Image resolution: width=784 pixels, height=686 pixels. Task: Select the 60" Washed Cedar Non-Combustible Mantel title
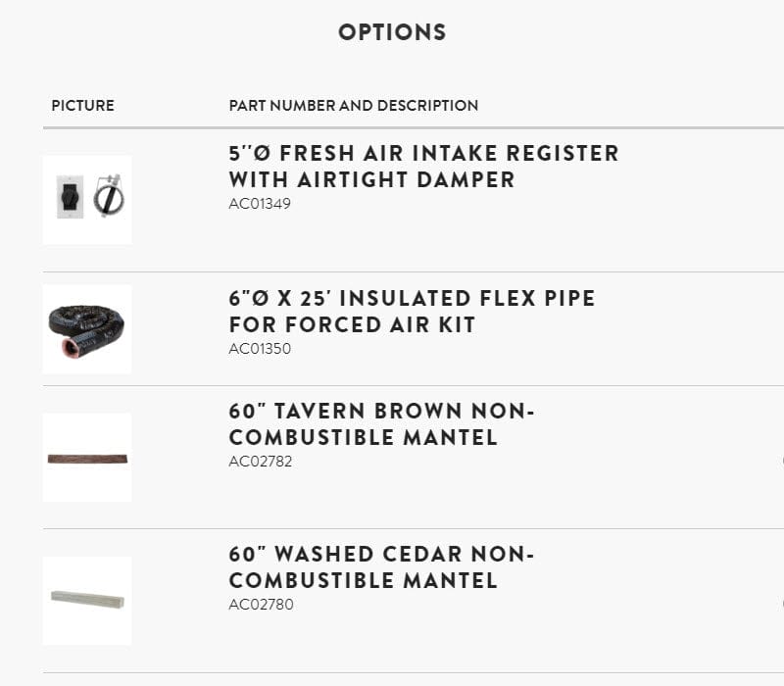click(x=381, y=567)
